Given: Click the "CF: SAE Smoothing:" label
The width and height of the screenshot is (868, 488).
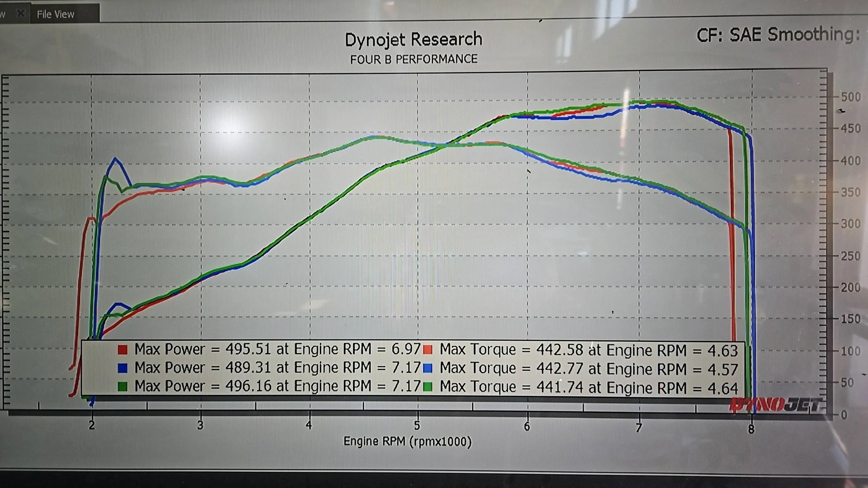Looking at the screenshot, I should pos(778,35).
